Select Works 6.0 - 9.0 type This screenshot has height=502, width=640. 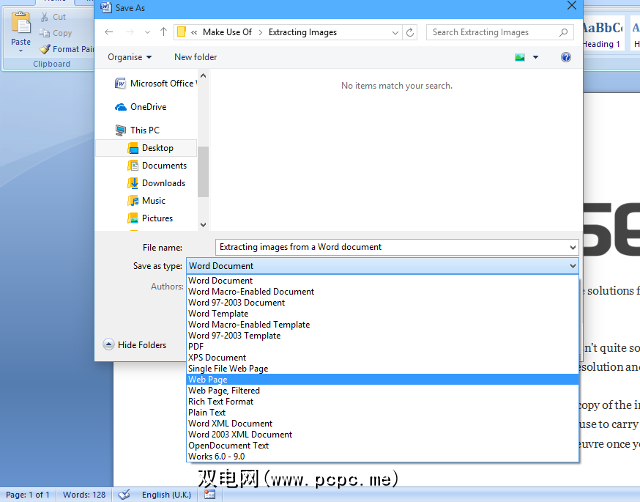pyautogui.click(x=383, y=457)
